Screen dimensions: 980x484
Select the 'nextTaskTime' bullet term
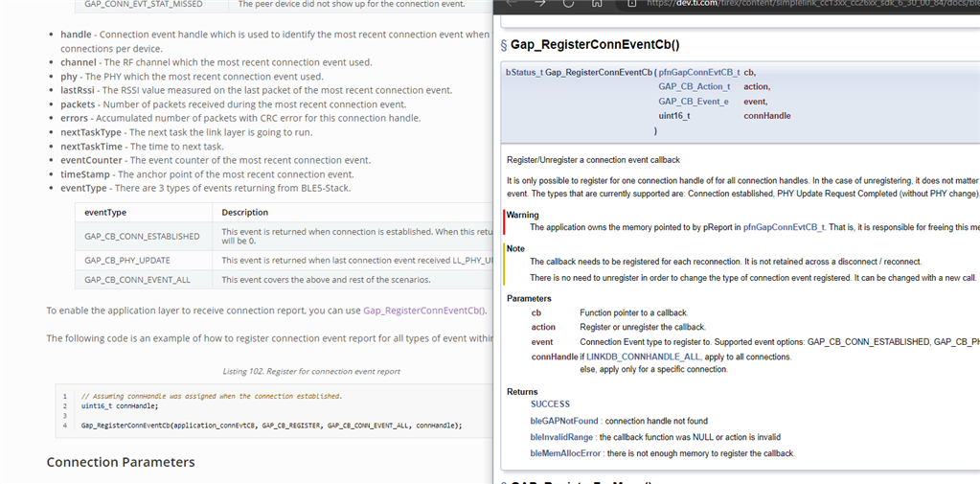[x=91, y=147]
